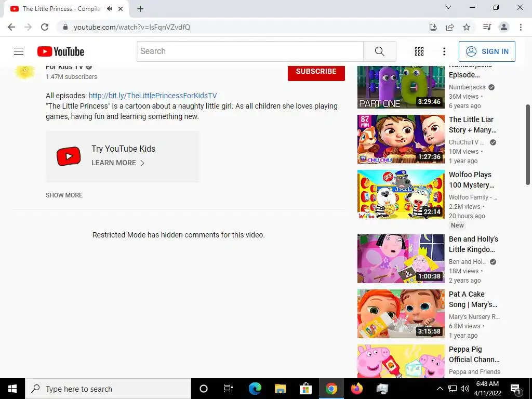
Task: Click the install app icon in address bar
Action: tap(433, 27)
